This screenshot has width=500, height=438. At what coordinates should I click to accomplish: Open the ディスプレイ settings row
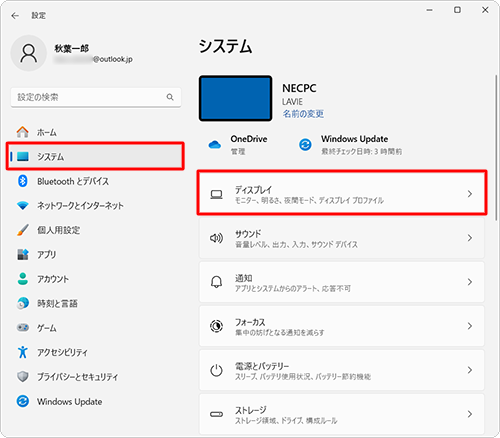342,194
